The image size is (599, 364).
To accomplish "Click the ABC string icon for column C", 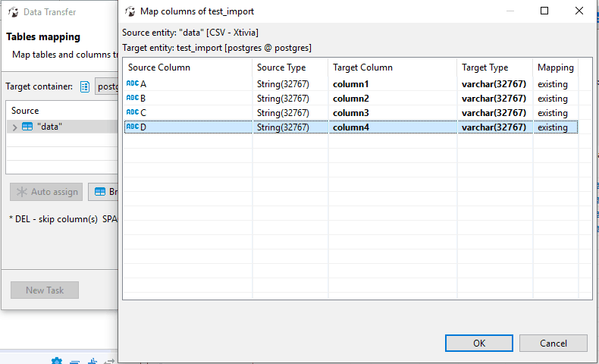I will [x=133, y=112].
